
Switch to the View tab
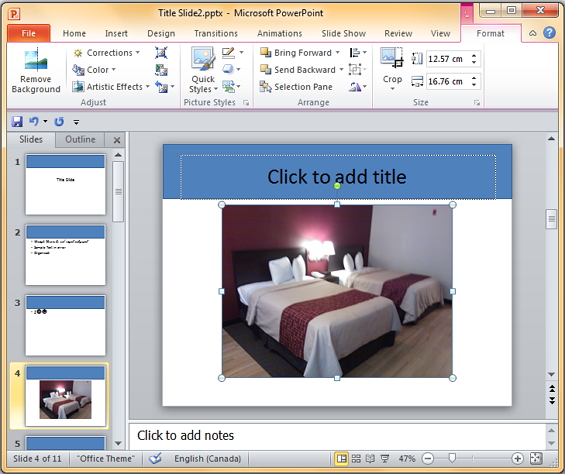[x=440, y=33]
